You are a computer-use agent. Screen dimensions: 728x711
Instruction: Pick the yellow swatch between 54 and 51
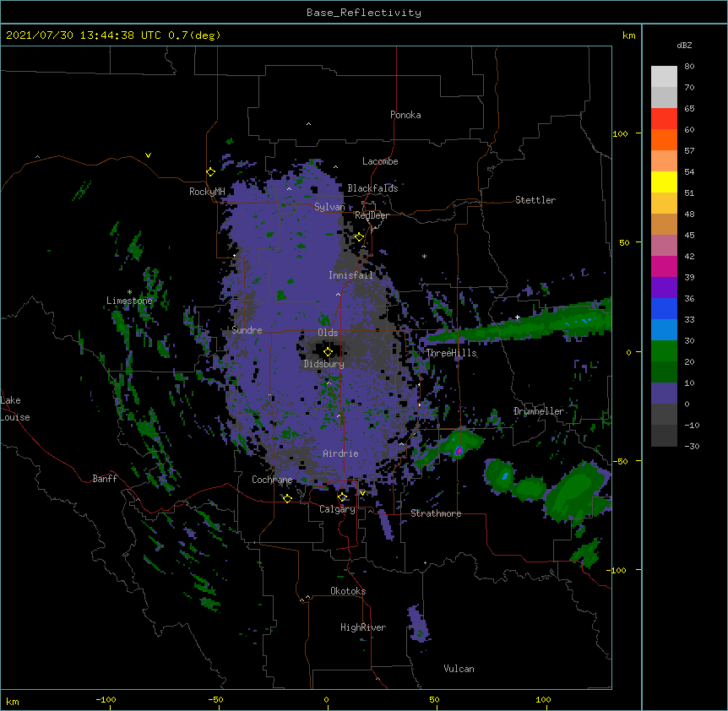(x=664, y=182)
